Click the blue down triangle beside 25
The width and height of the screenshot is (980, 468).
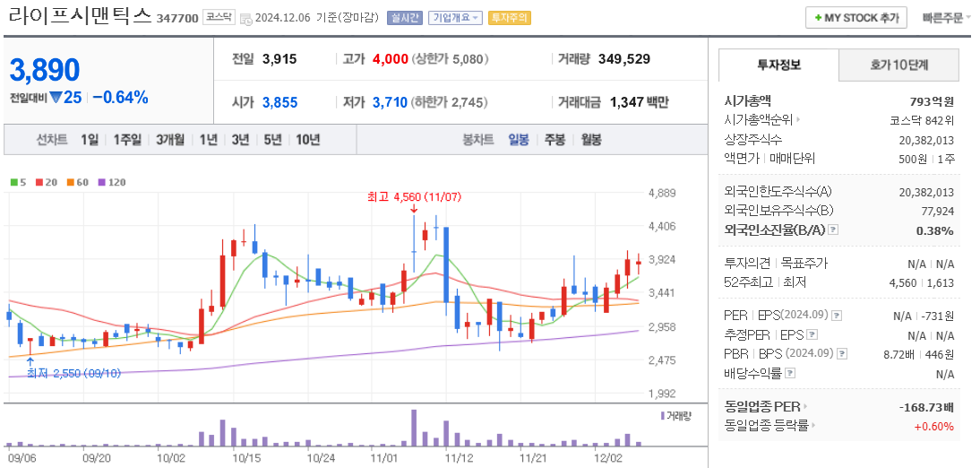click(55, 98)
